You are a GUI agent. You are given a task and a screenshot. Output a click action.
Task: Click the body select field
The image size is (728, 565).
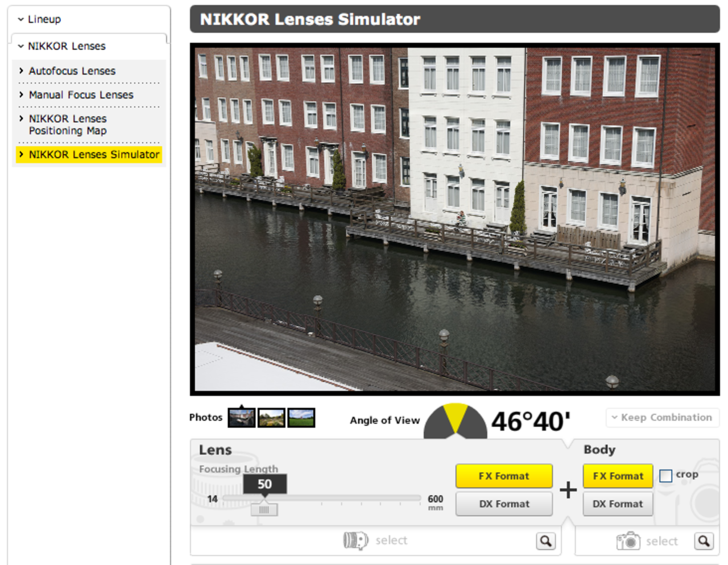647,541
